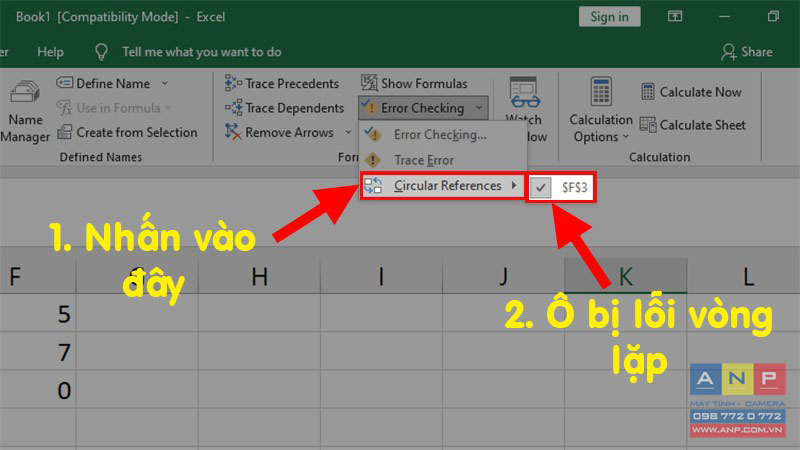800x450 pixels.
Task: Select column J header
Action: point(503,276)
